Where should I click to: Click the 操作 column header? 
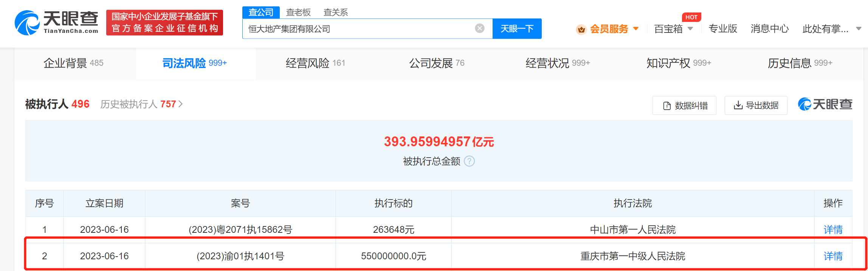pos(833,203)
